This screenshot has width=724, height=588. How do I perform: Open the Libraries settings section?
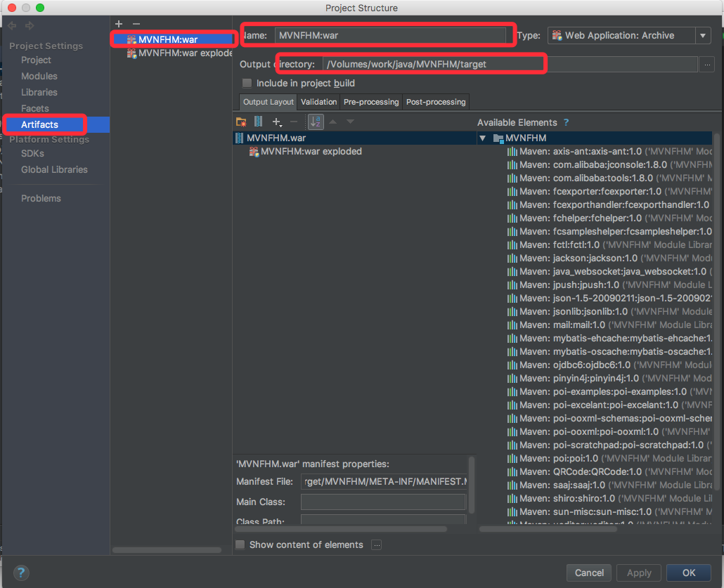pyautogui.click(x=39, y=92)
